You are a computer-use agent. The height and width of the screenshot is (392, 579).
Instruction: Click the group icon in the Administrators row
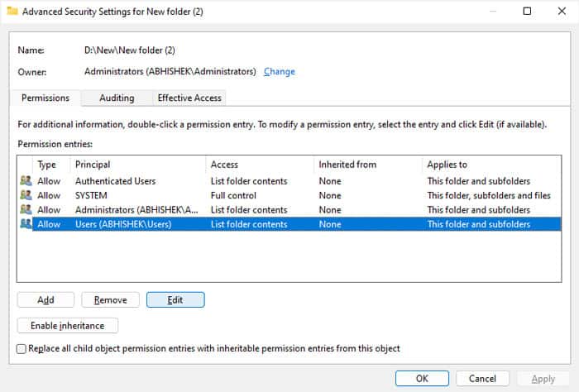[26, 210]
